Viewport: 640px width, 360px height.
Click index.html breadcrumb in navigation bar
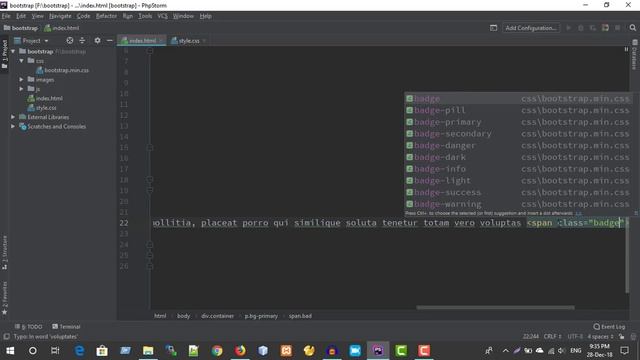click(62, 28)
